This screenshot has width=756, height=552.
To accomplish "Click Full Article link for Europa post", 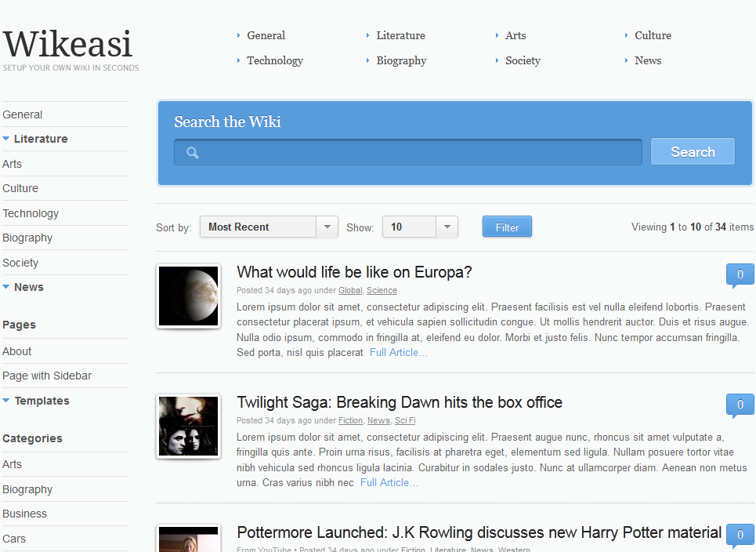I will pyautogui.click(x=398, y=353).
